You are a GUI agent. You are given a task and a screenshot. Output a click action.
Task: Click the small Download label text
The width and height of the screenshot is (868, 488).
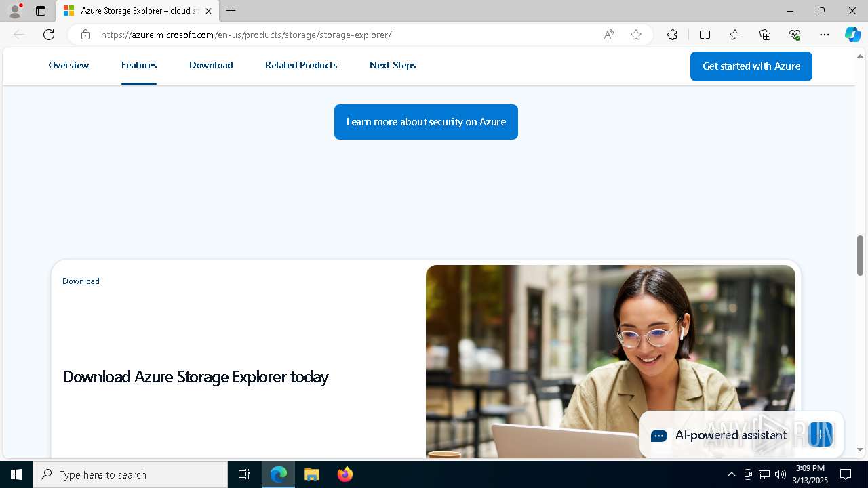pyautogui.click(x=81, y=281)
